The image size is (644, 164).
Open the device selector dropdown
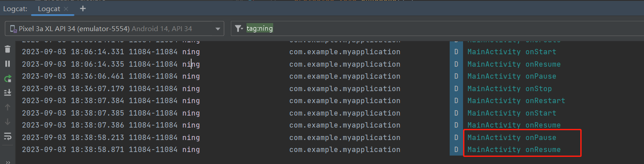click(x=114, y=29)
